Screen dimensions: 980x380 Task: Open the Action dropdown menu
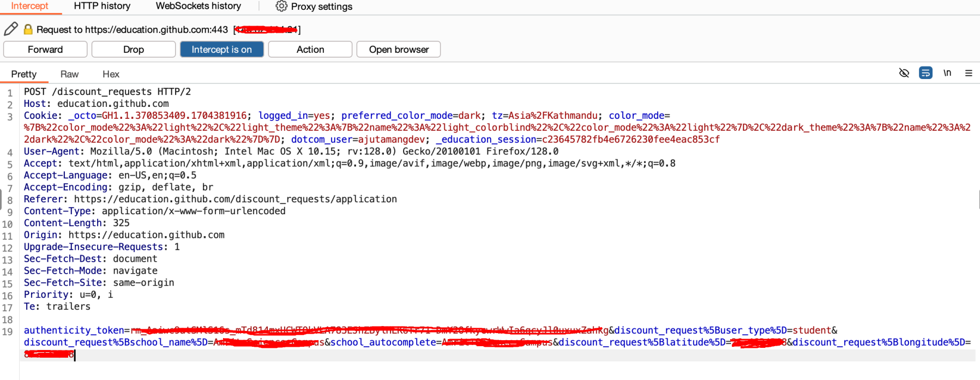[310, 50]
